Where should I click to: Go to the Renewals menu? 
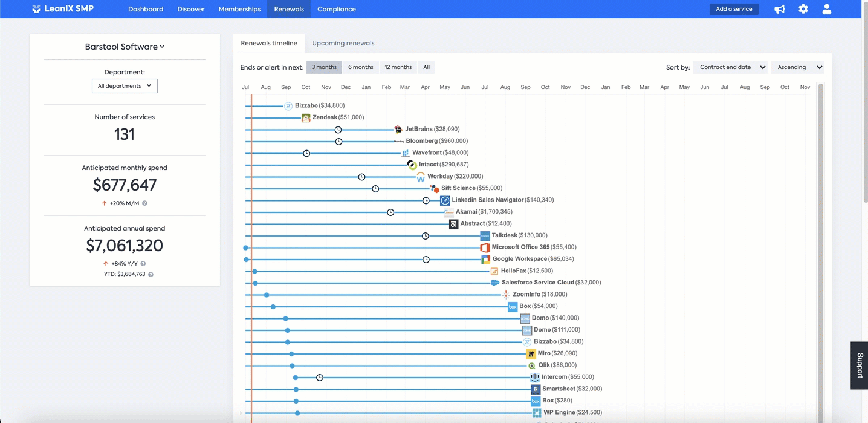[289, 9]
